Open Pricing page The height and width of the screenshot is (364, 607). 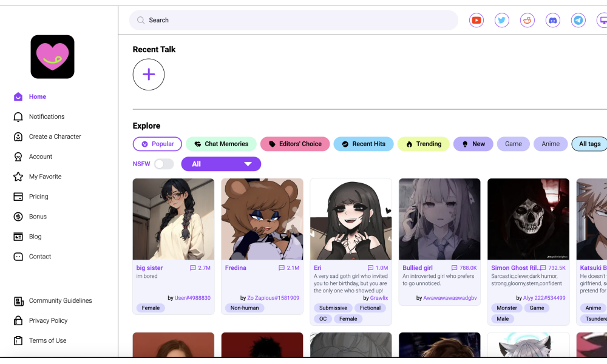(39, 197)
